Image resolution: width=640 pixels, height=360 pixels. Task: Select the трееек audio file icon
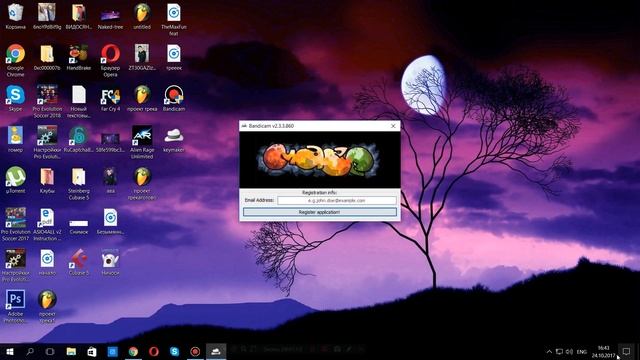click(174, 58)
